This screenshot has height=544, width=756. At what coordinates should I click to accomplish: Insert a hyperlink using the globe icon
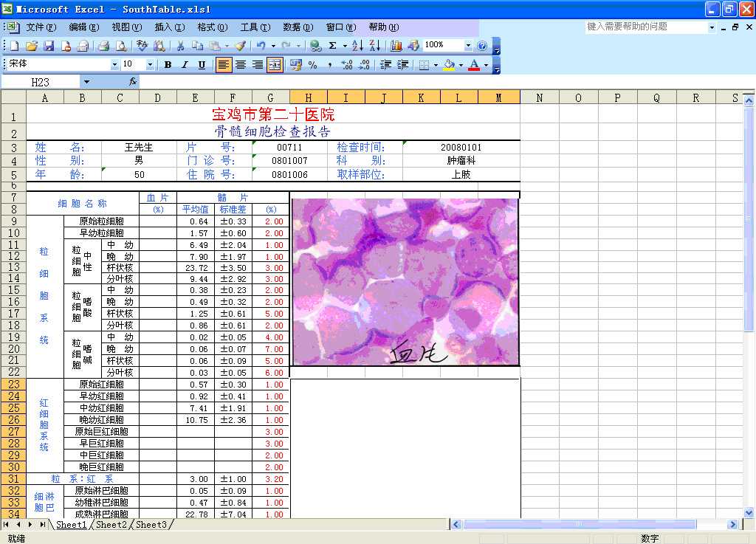coord(315,46)
